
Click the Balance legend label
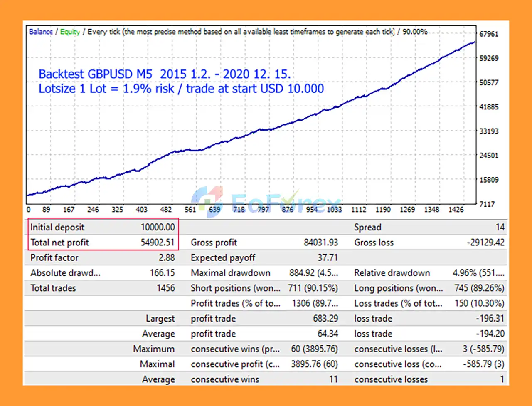click(x=41, y=32)
